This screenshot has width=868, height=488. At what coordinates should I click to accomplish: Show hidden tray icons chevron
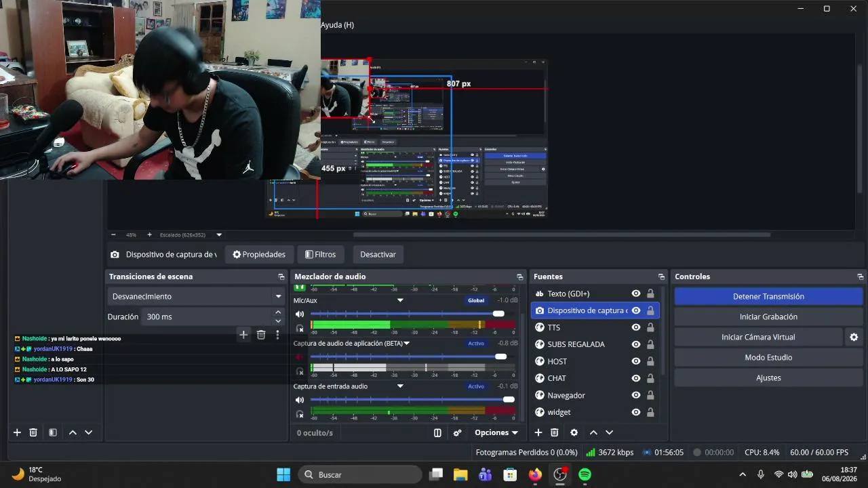point(743,474)
